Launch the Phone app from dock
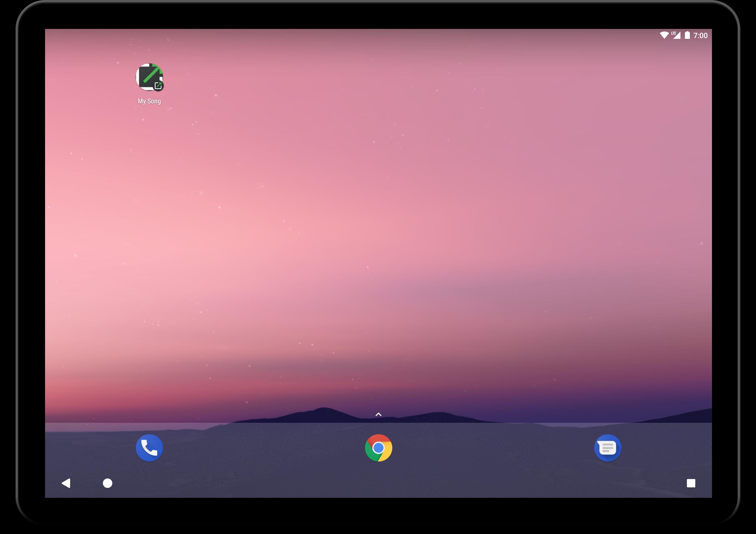The height and width of the screenshot is (534, 756). [x=150, y=448]
